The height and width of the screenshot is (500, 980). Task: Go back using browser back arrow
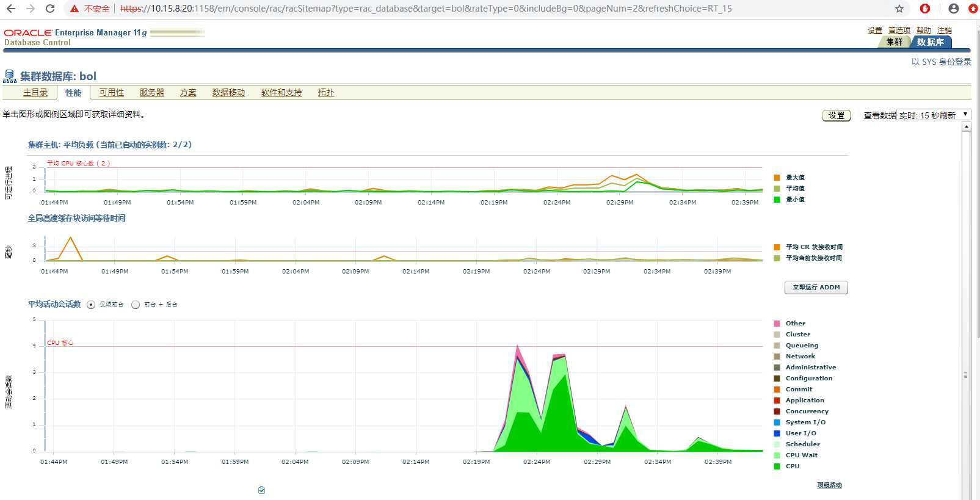pos(11,9)
